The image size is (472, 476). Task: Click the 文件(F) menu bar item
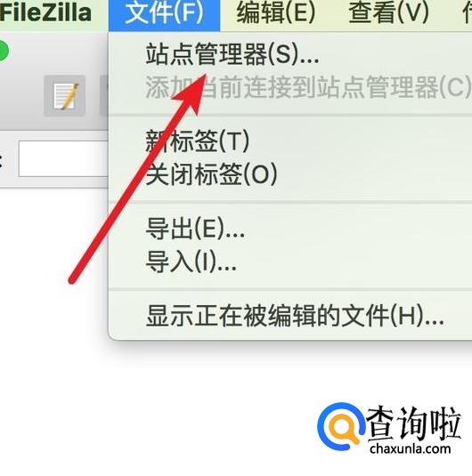click(164, 13)
